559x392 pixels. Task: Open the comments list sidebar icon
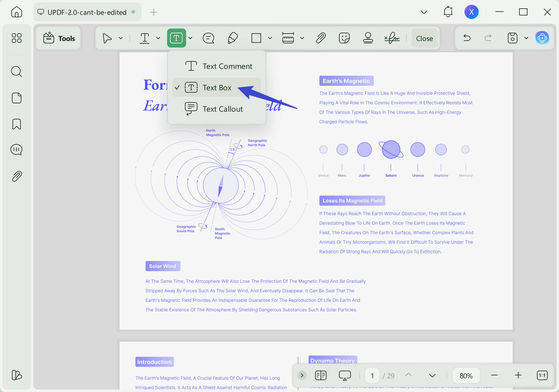17,150
